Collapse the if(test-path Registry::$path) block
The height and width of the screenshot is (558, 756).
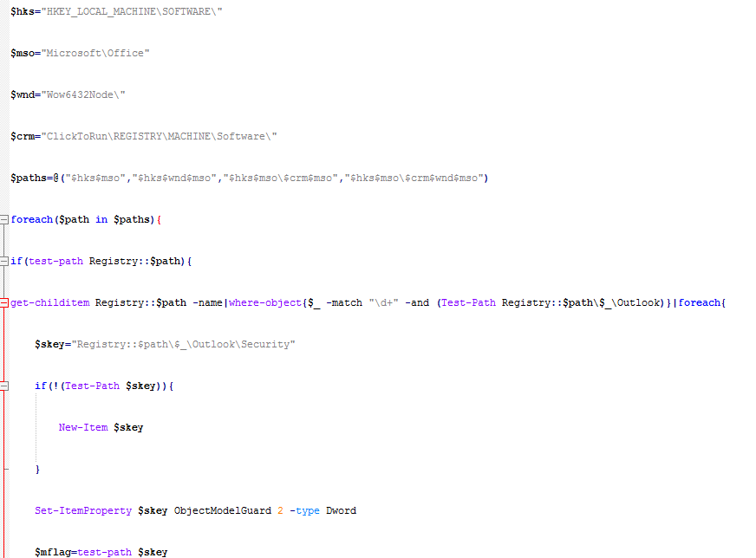3,261
